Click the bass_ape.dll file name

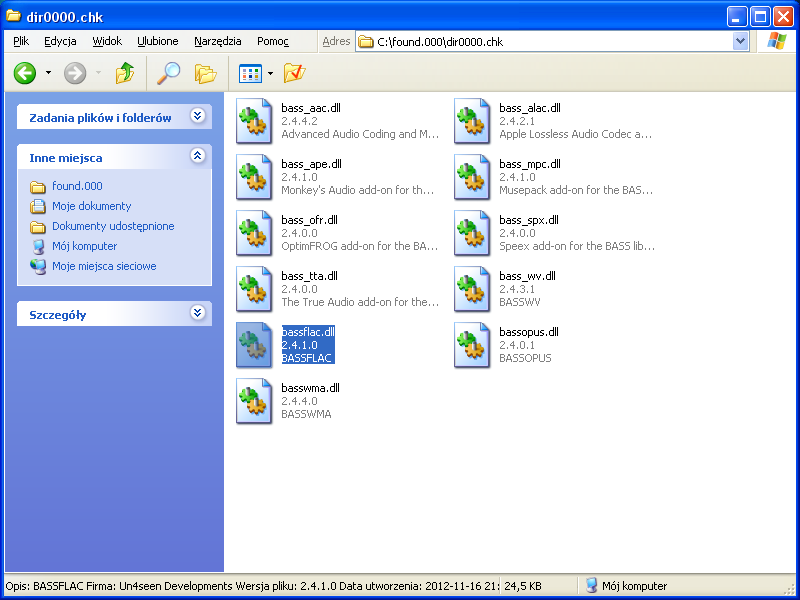click(311, 164)
